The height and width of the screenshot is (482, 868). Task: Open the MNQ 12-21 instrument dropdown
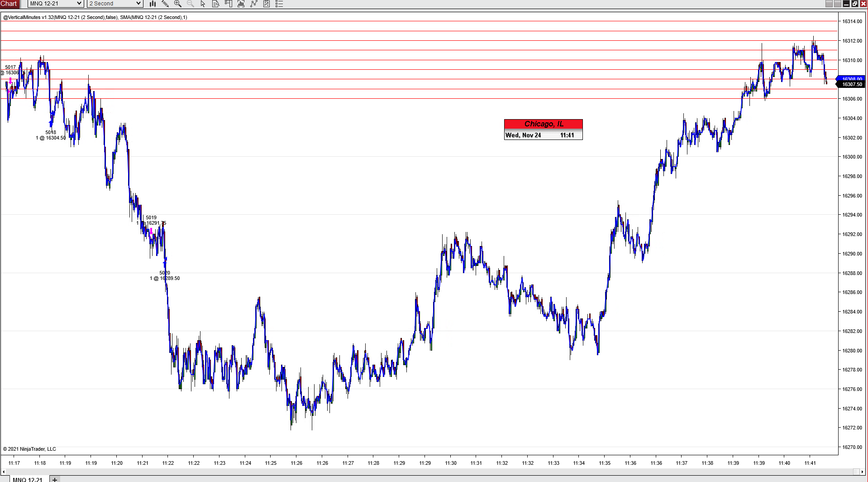56,4
